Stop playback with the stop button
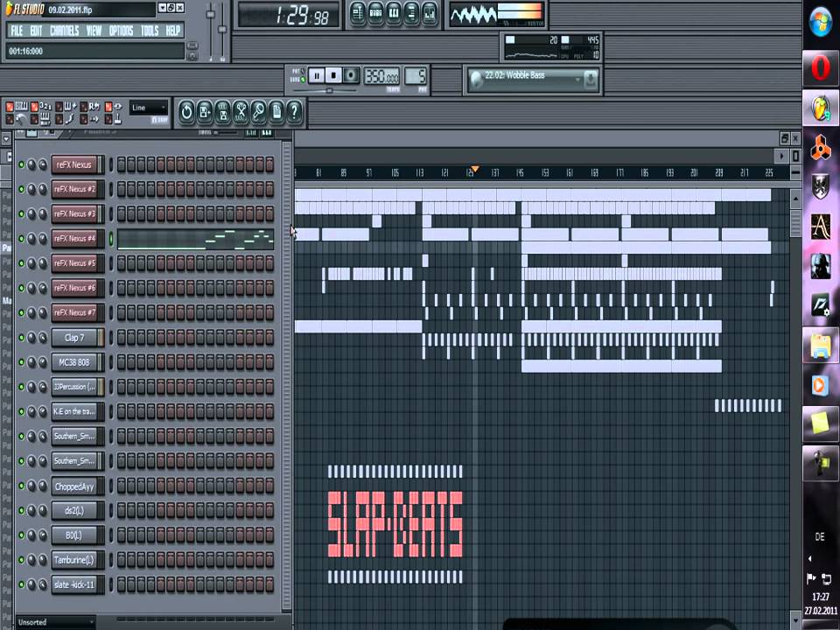The width and height of the screenshot is (840, 630). [333, 75]
